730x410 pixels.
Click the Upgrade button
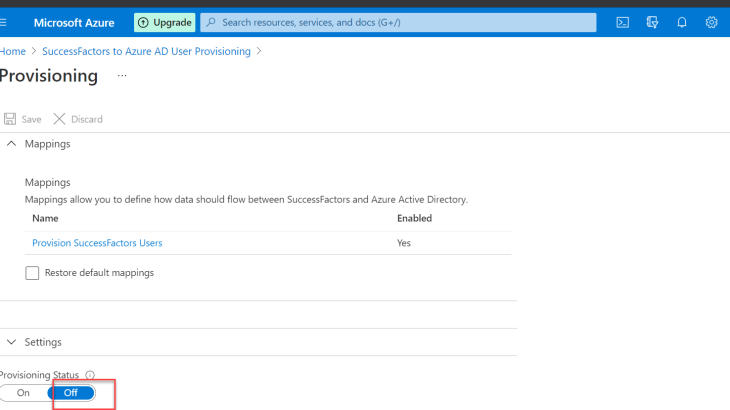click(x=165, y=22)
